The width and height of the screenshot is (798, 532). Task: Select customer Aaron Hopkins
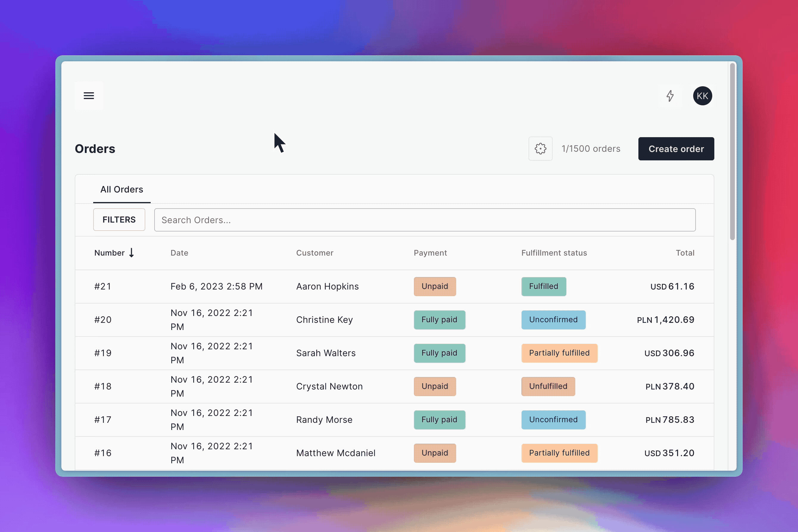(x=327, y=286)
